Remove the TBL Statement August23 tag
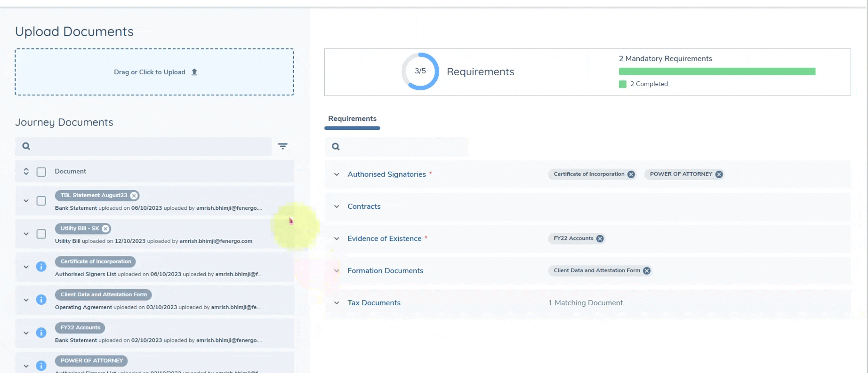Image resolution: width=868 pixels, height=373 pixels. pos(134,196)
